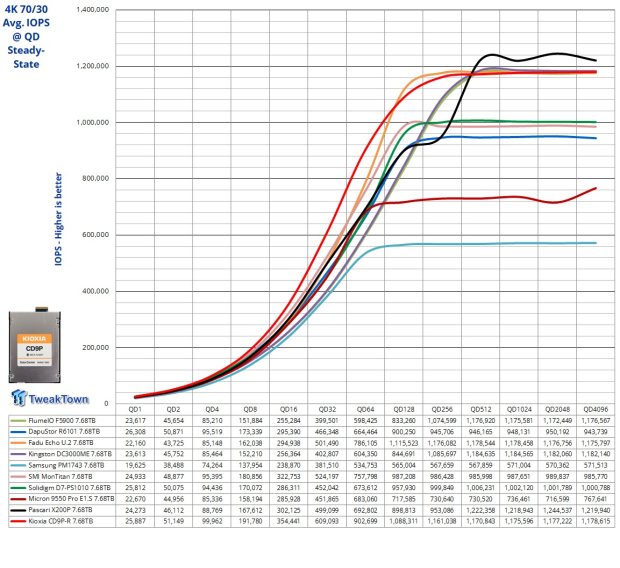Select the "DapuStor R6101 7.68TB" legend label
Screen dimensions: 620x568
pyautogui.click(x=64, y=432)
